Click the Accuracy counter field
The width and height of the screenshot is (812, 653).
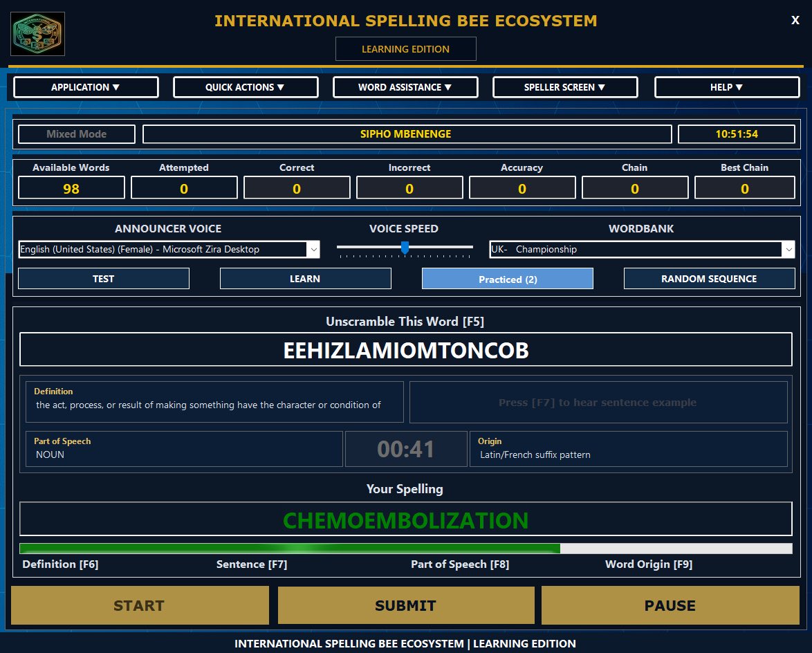click(522, 188)
